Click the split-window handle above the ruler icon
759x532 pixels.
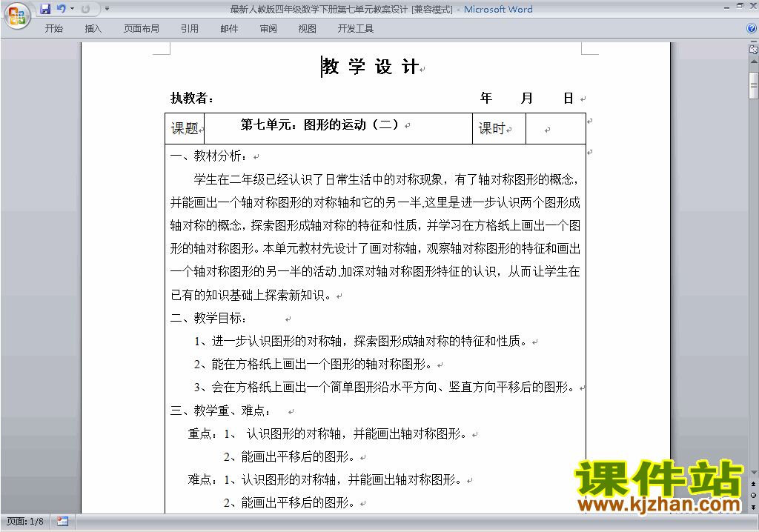click(753, 42)
